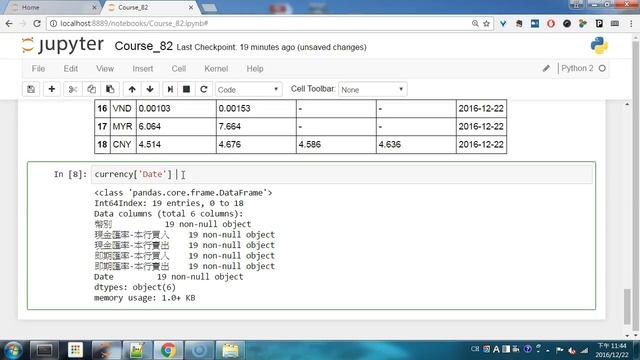This screenshot has width=640, height=360.
Task: Open Chrome from the taskbar
Action: click(168, 350)
